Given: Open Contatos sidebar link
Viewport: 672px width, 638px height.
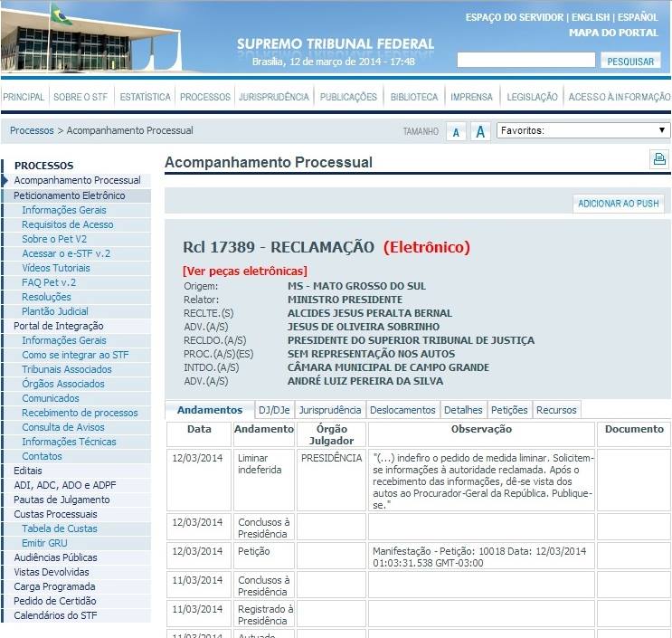Looking at the screenshot, I should (42, 457).
